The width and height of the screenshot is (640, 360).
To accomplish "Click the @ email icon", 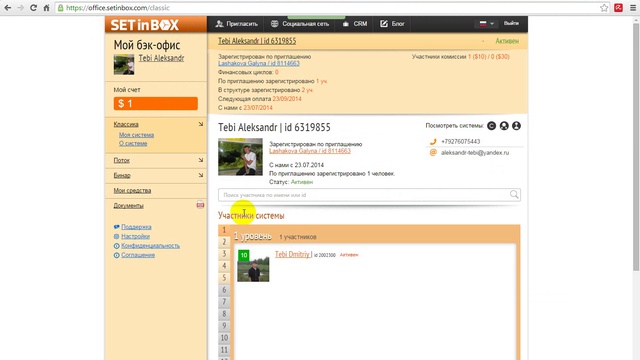I will click(433, 152).
